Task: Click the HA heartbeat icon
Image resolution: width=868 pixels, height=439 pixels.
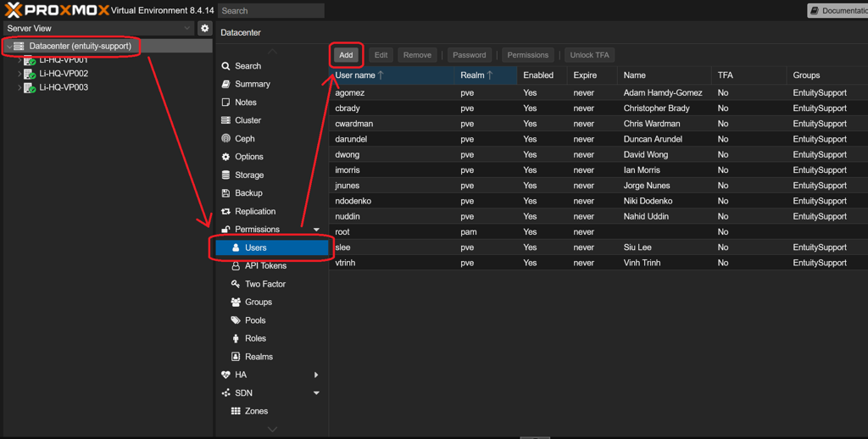Action: 225,375
